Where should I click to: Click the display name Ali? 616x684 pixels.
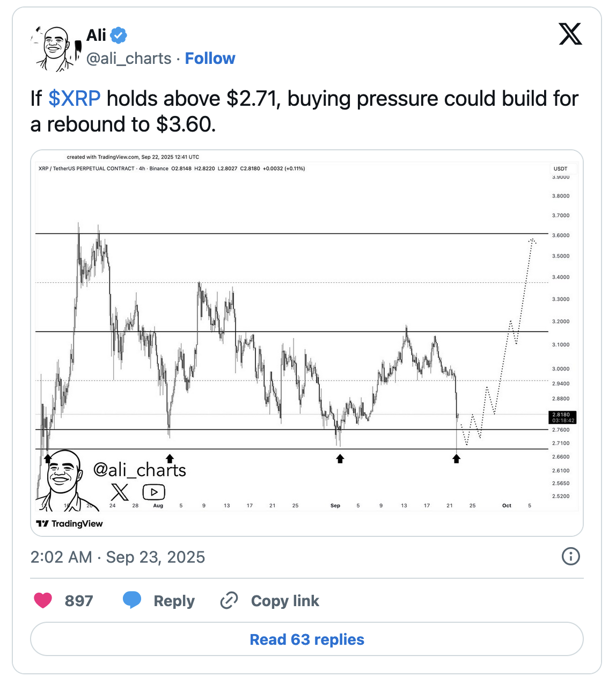(x=96, y=35)
